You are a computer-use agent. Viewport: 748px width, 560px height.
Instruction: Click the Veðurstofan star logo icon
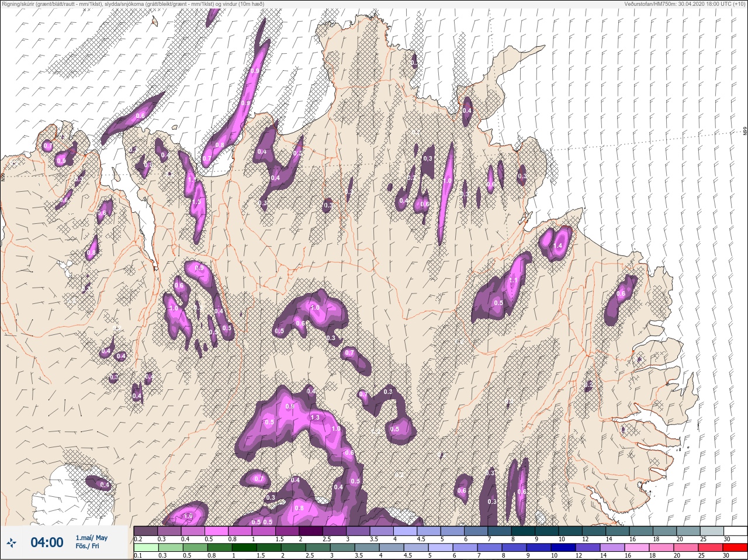tap(12, 543)
